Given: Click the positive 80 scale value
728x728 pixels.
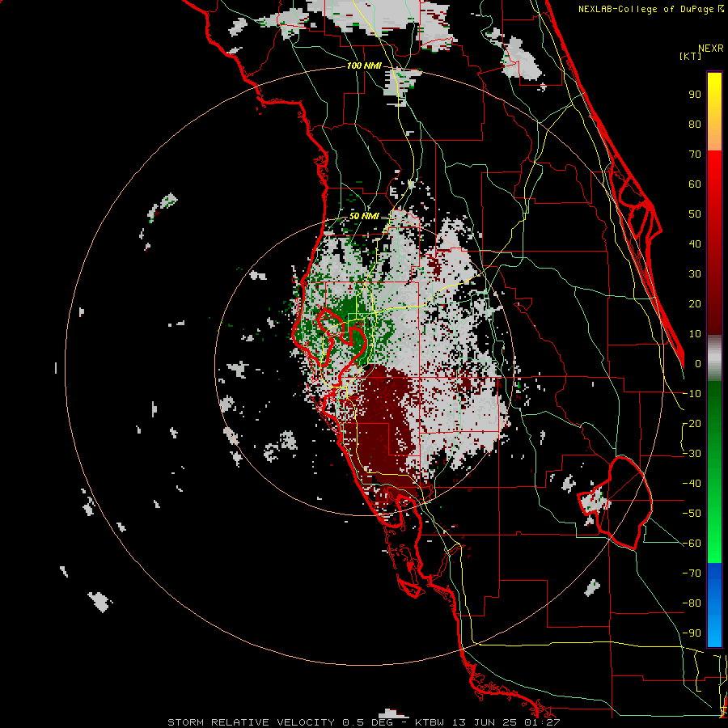Looking at the screenshot, I should tap(695, 125).
